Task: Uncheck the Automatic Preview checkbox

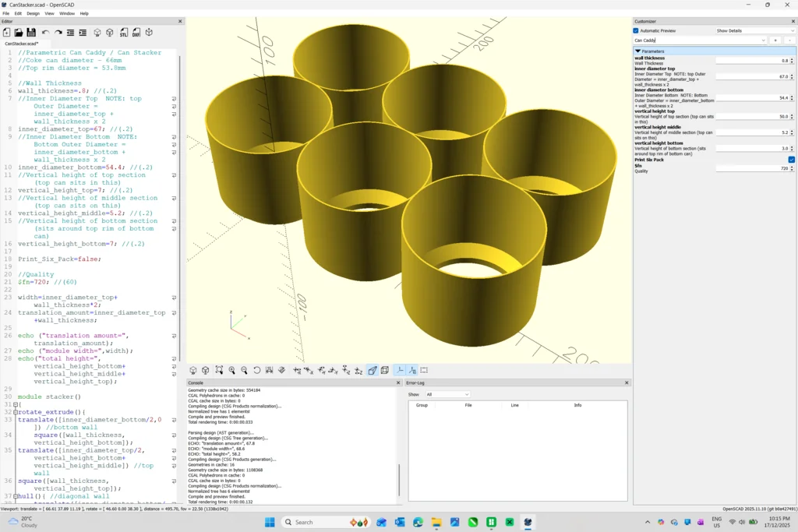Action: point(636,31)
